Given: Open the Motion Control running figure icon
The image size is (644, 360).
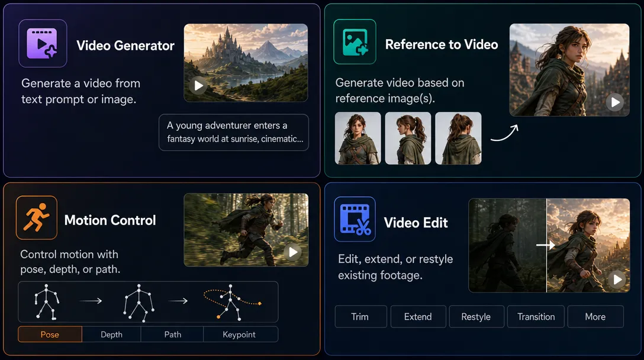Looking at the screenshot, I should (x=37, y=217).
